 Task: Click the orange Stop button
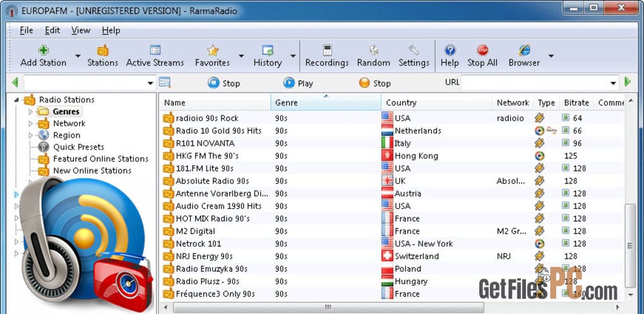pyautogui.click(x=374, y=83)
